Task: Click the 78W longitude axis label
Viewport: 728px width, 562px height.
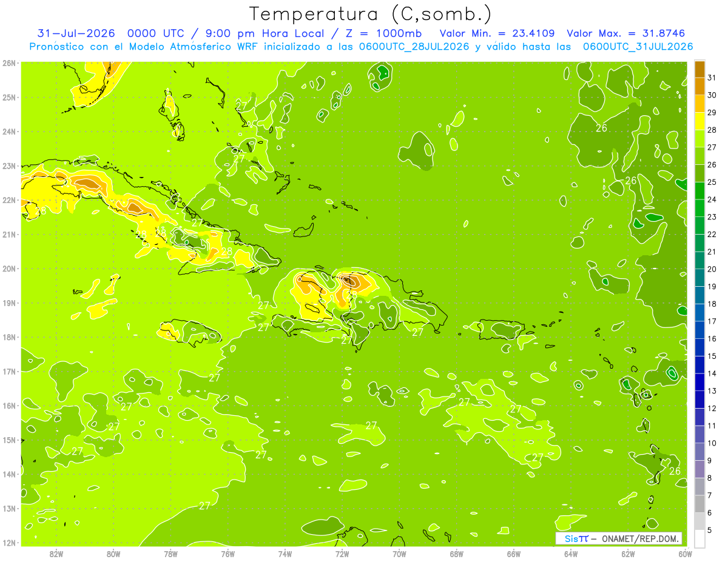Action: pyautogui.click(x=170, y=554)
